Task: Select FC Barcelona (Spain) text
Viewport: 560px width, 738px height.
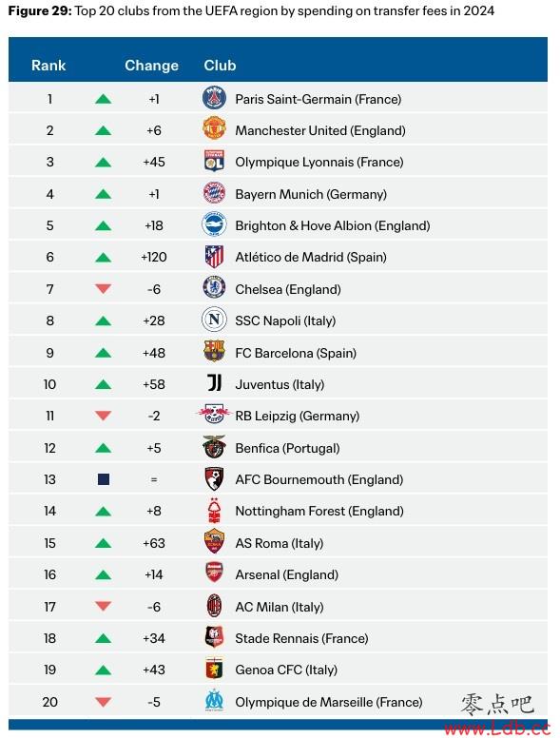Action: [296, 353]
